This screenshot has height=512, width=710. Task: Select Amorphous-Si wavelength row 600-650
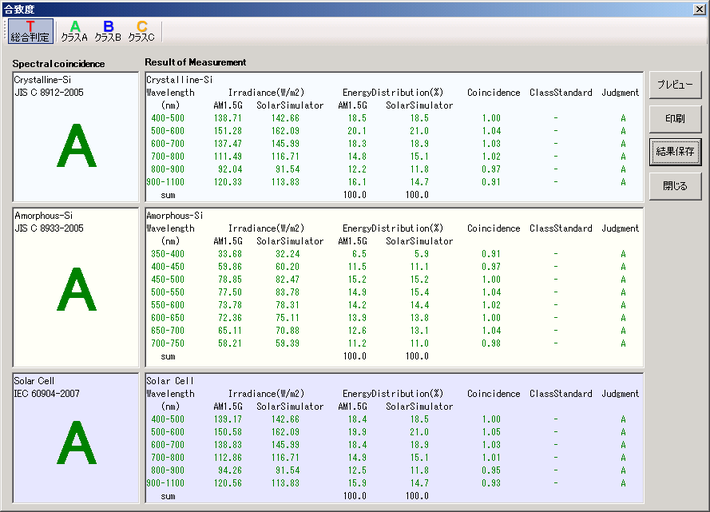tap(168, 317)
